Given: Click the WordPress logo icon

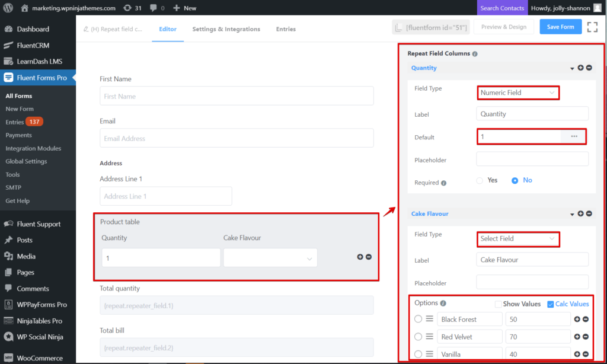Looking at the screenshot, I should tap(8, 8).
